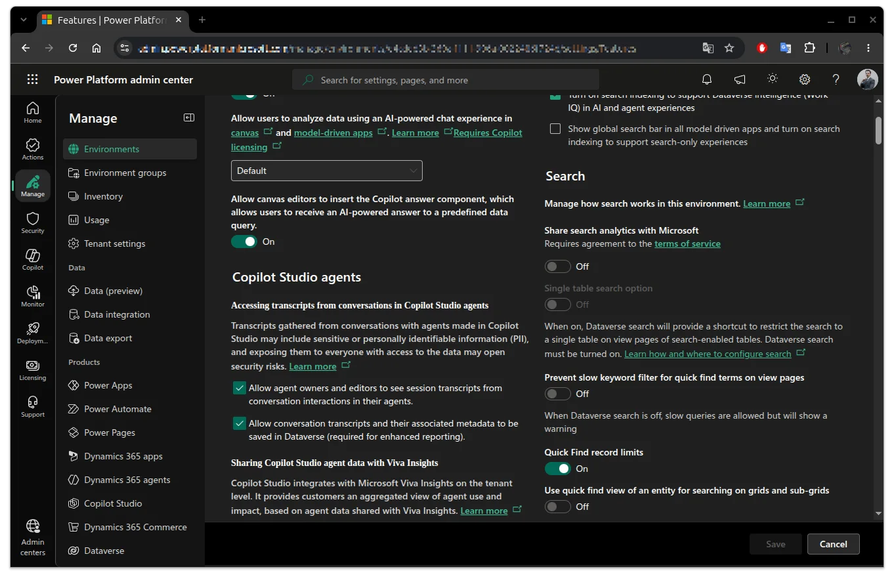894x588 pixels.
Task: Open Security in left rail
Action: pyautogui.click(x=33, y=223)
